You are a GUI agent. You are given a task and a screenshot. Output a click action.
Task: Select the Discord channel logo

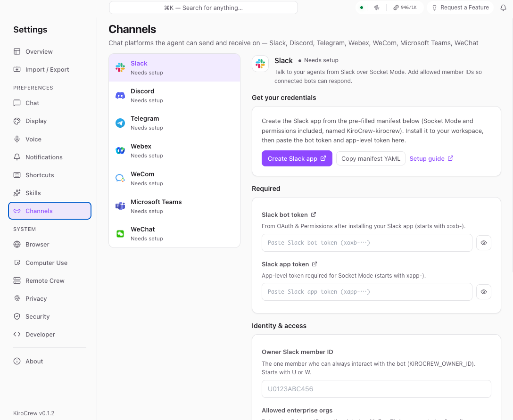tap(120, 96)
